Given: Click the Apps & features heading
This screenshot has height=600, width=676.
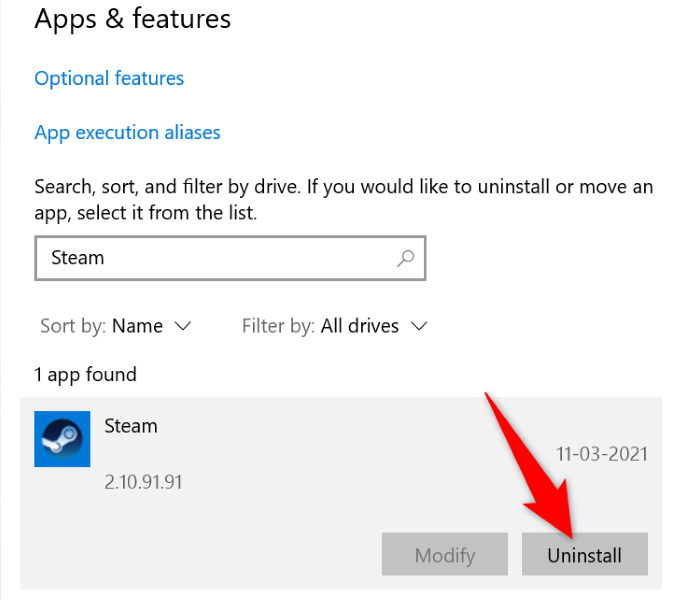Looking at the screenshot, I should [132, 19].
